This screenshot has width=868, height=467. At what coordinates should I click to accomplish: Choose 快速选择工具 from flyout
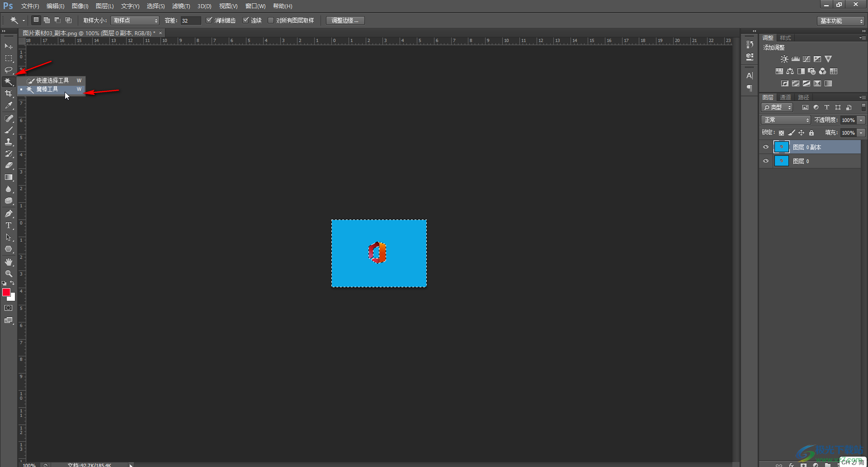coord(52,80)
